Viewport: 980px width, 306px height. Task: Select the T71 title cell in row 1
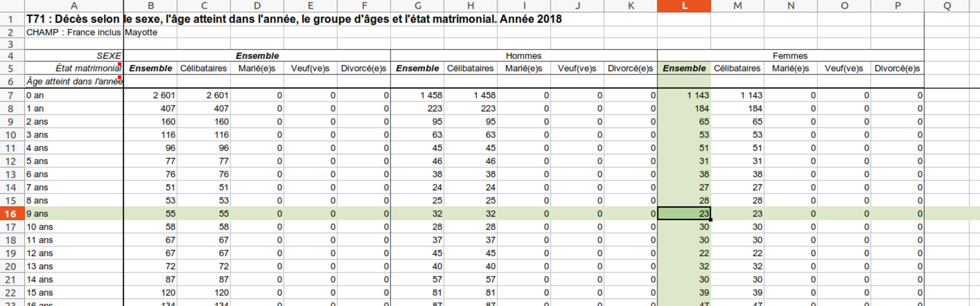[x=73, y=19]
